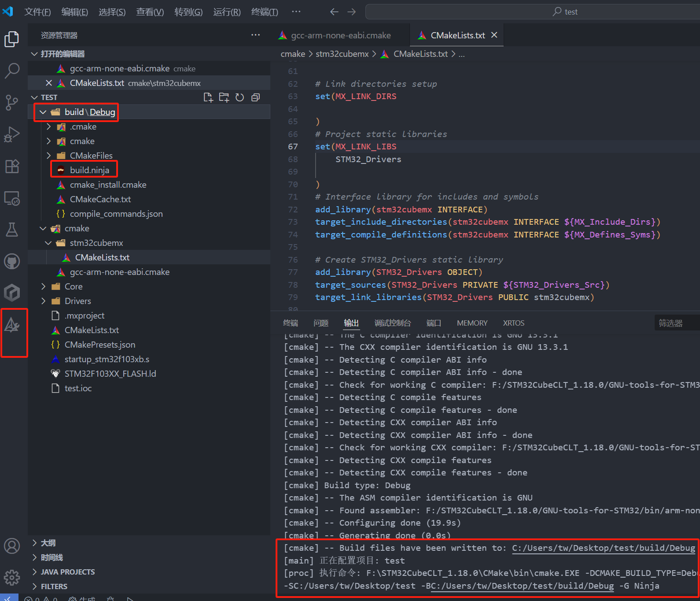The width and height of the screenshot is (700, 601).
Task: Collapse the stm32cubemx folder
Action: click(48, 243)
